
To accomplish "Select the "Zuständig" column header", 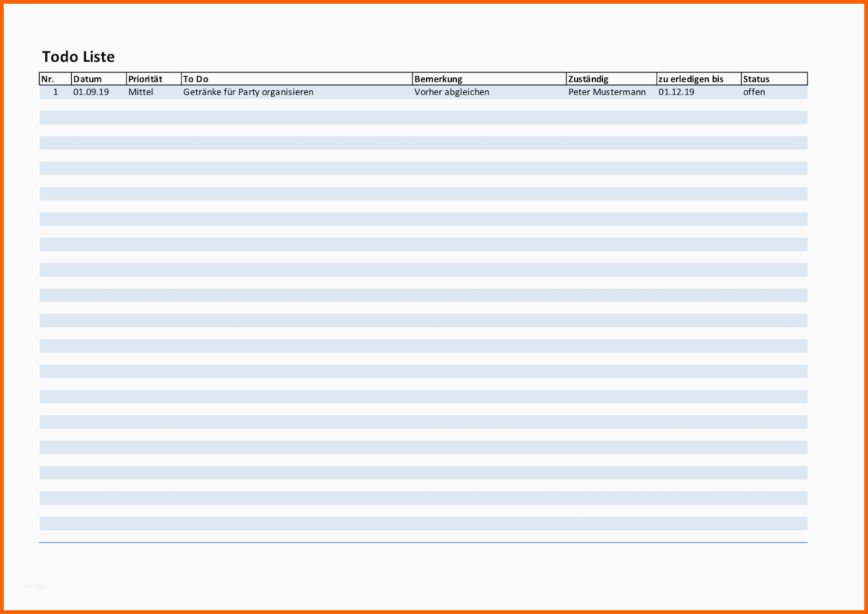I will pos(611,79).
